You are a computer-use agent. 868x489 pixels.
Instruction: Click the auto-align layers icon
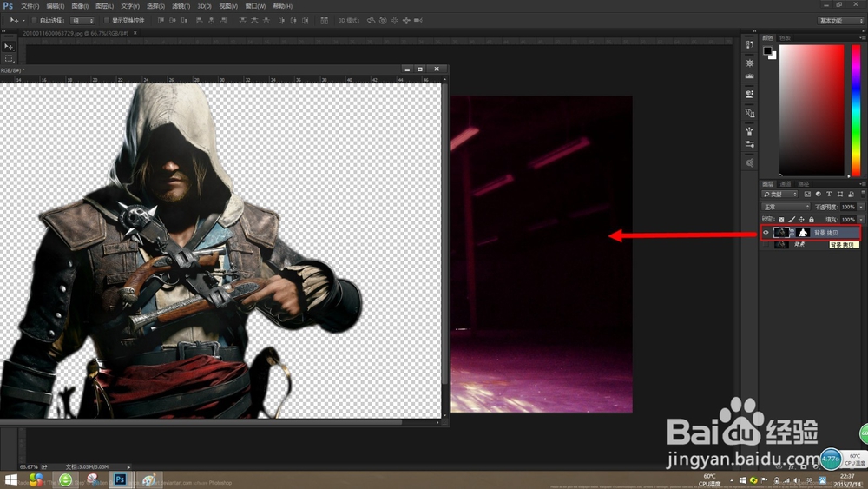click(325, 21)
